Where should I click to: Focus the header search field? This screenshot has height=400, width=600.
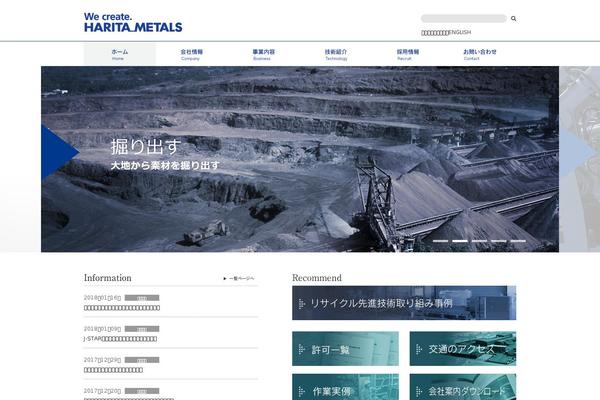(464, 18)
